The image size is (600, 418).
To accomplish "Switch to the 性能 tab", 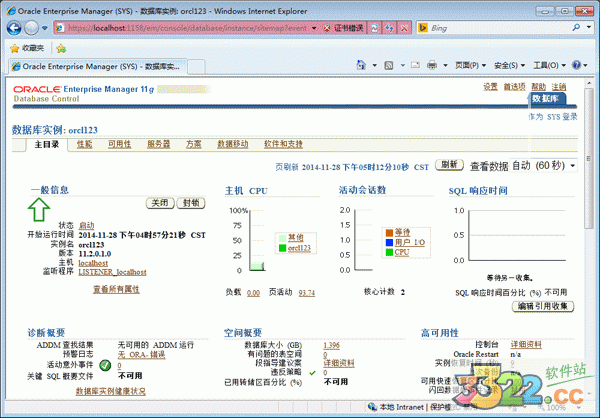I will [84, 144].
